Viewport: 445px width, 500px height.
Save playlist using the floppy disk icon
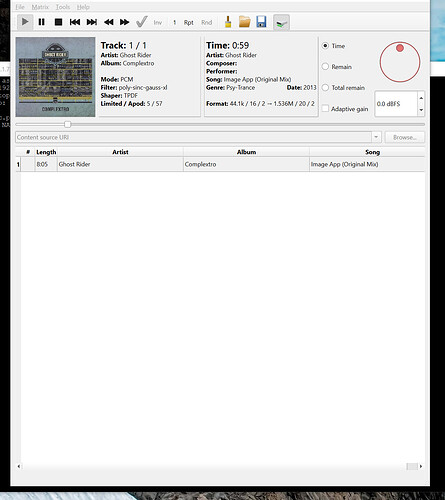coord(261,22)
